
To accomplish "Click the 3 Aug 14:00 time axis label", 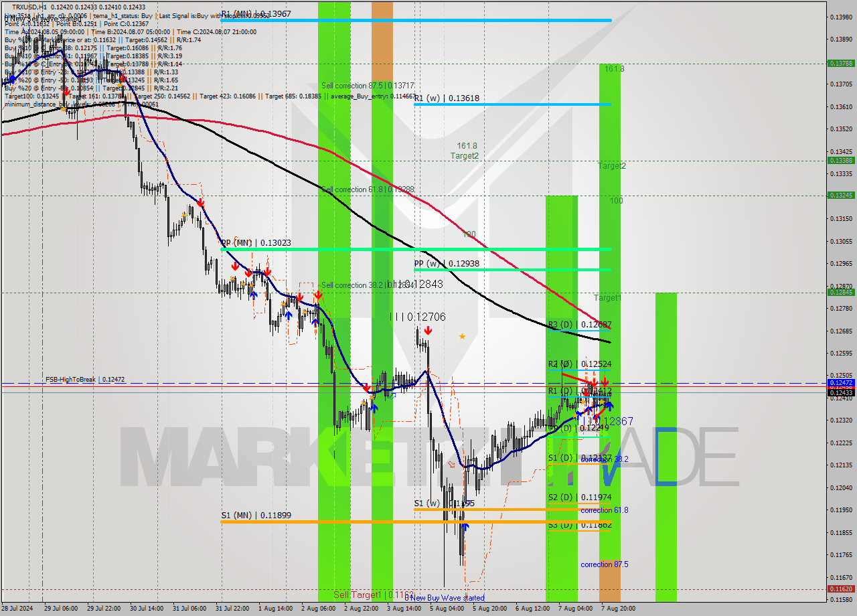I will click(404, 609).
